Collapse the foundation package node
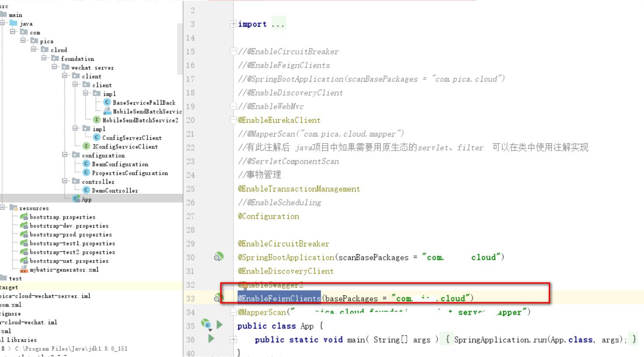 tap(44, 58)
